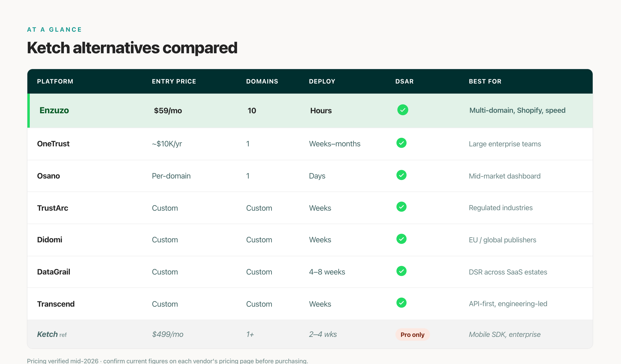The image size is (621, 364).
Task: Click the Custom entry price in DataGrail row
Action: point(165,272)
